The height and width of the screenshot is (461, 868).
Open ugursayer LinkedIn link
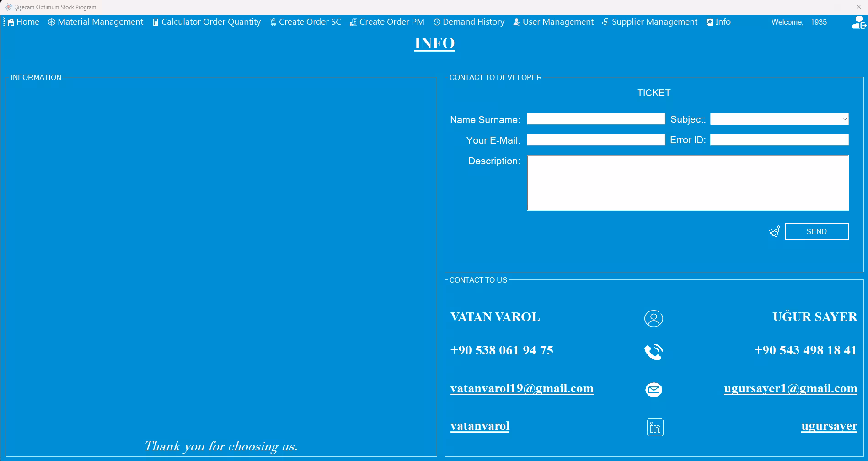tap(829, 426)
